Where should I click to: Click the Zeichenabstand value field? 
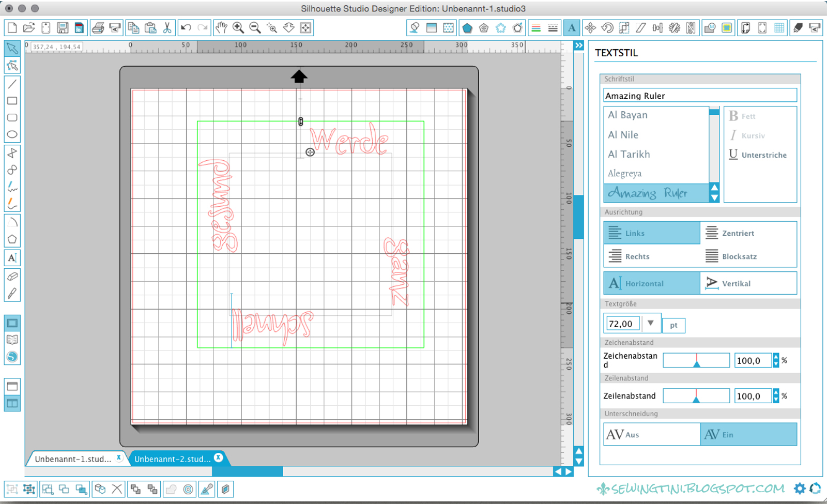coord(753,360)
